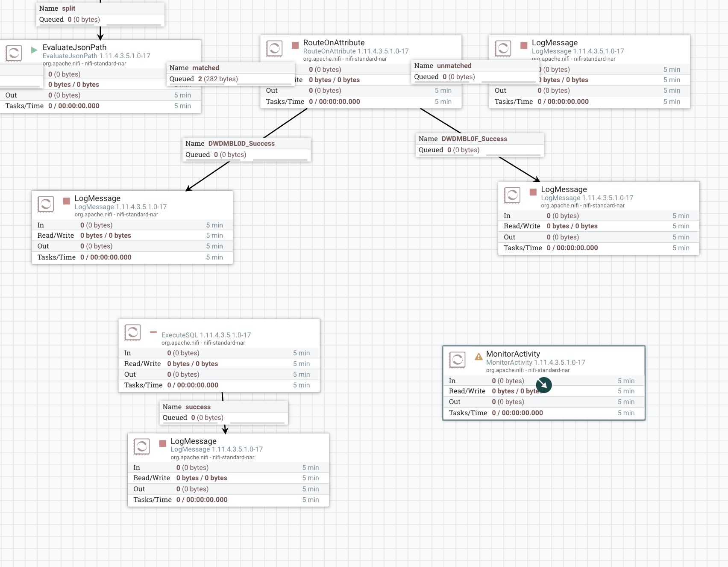Click the top-right LogMessage processor icon

pyautogui.click(x=503, y=49)
